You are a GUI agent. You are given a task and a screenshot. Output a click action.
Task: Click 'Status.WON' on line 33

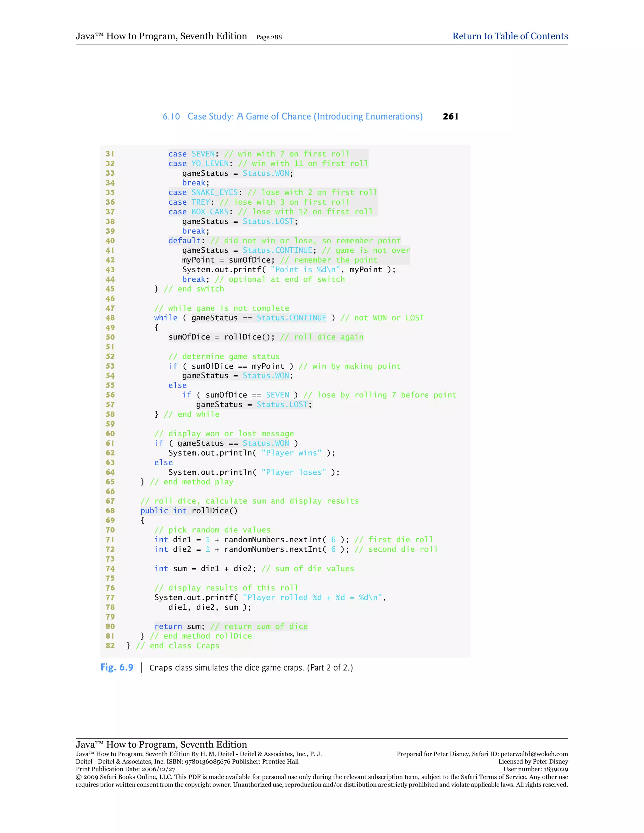[265, 173]
